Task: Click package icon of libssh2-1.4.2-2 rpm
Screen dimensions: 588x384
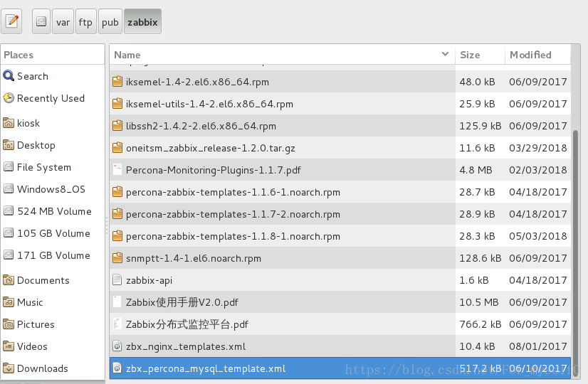Action: click(x=117, y=126)
